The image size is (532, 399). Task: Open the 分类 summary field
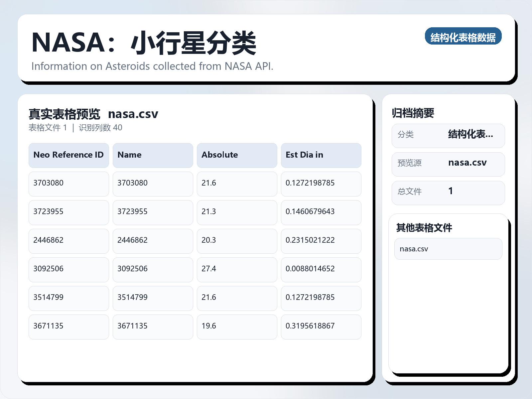pos(448,135)
